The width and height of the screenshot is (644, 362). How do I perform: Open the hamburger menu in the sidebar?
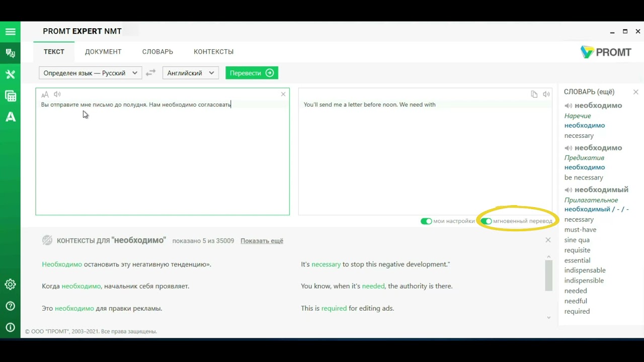click(10, 32)
